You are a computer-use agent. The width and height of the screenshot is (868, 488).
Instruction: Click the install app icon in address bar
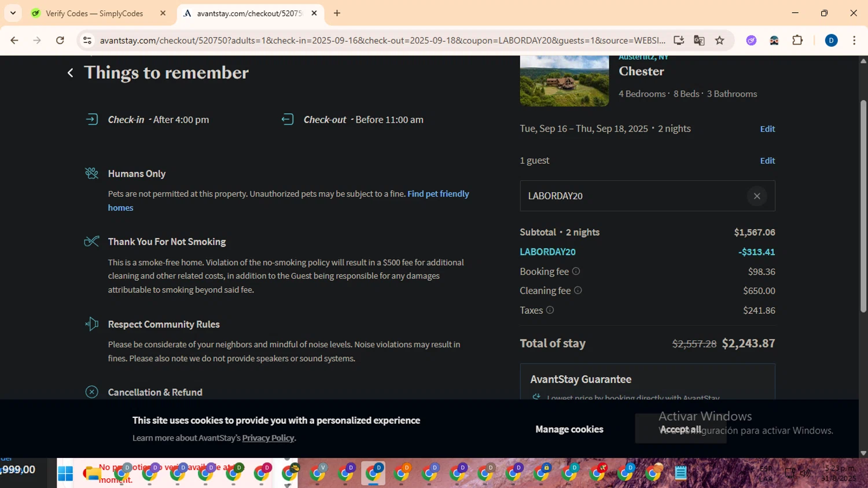(679, 41)
